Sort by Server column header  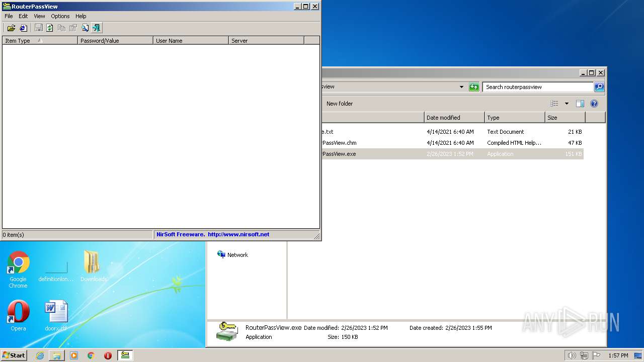267,41
